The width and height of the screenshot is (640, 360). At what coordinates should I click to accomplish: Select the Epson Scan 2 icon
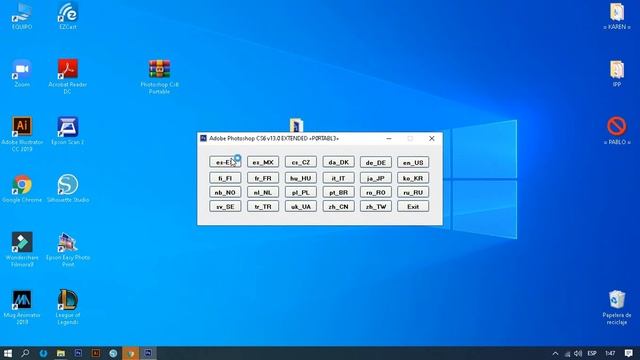(68, 131)
